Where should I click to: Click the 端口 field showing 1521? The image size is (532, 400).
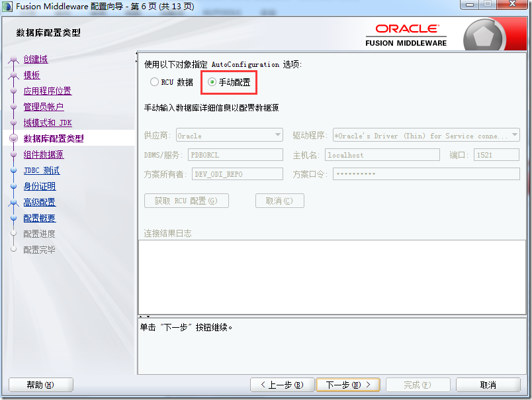[x=496, y=155]
